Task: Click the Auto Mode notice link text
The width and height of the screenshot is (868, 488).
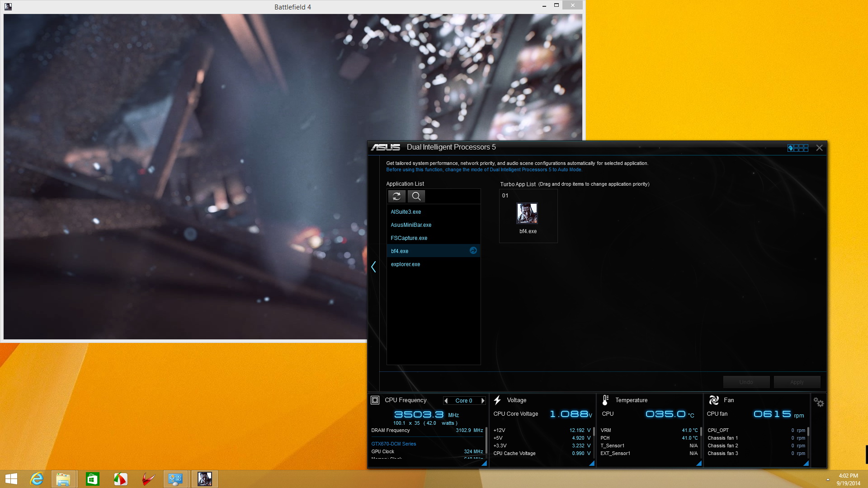Action: 484,170
